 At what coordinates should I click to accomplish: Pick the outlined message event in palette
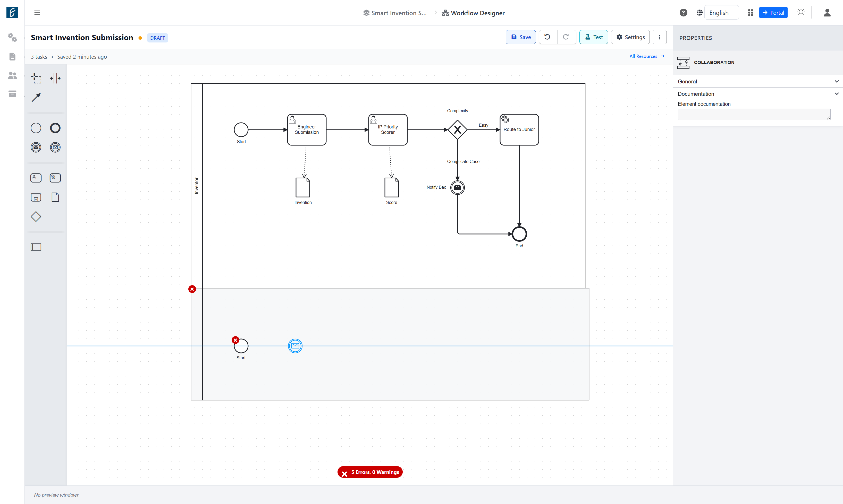pos(55,147)
